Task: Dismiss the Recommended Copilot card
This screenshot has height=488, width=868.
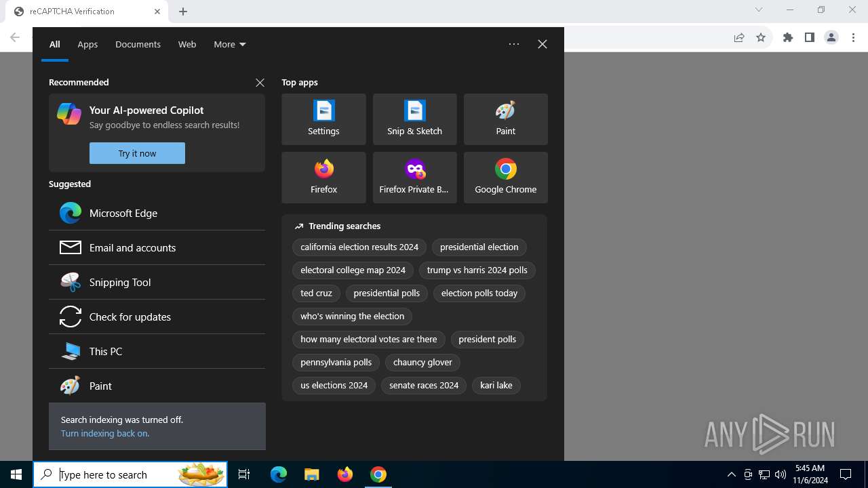Action: click(x=260, y=82)
